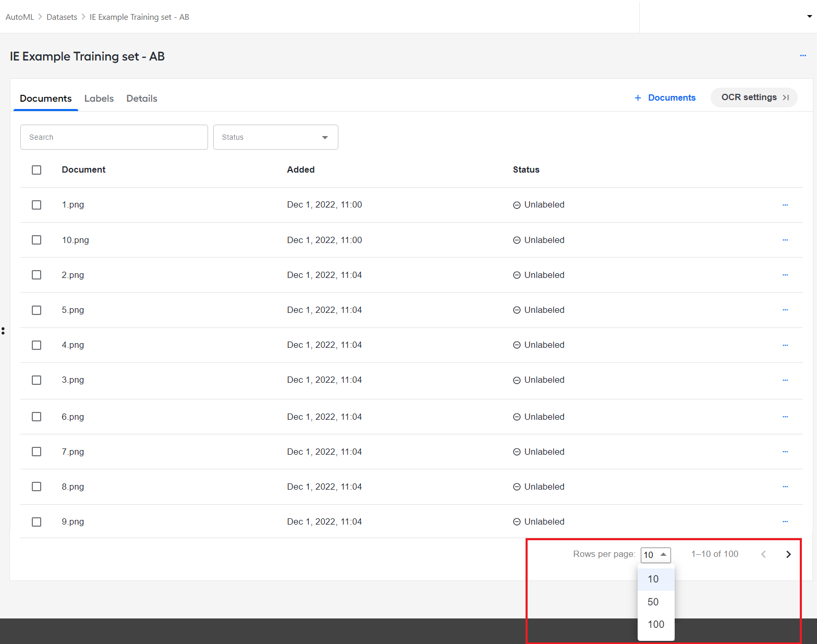This screenshot has height=644, width=817.
Task: Tick the checkbox for 4.png
Action: coord(36,345)
